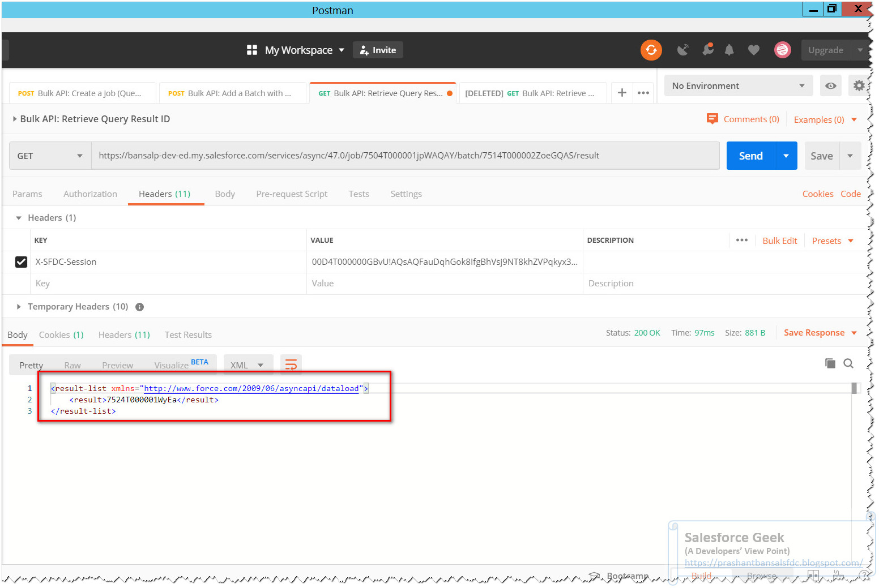Click the workspace grid icon
The height and width of the screenshot is (588, 879).
tap(252, 50)
